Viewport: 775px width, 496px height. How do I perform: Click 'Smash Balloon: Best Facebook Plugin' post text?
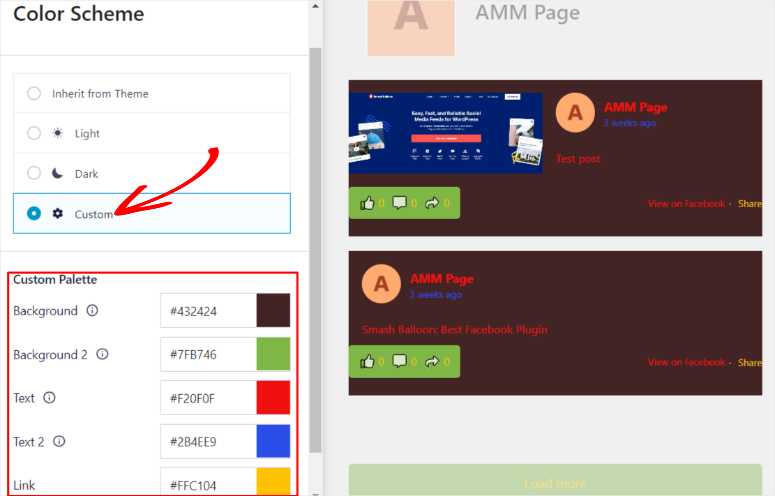point(454,330)
